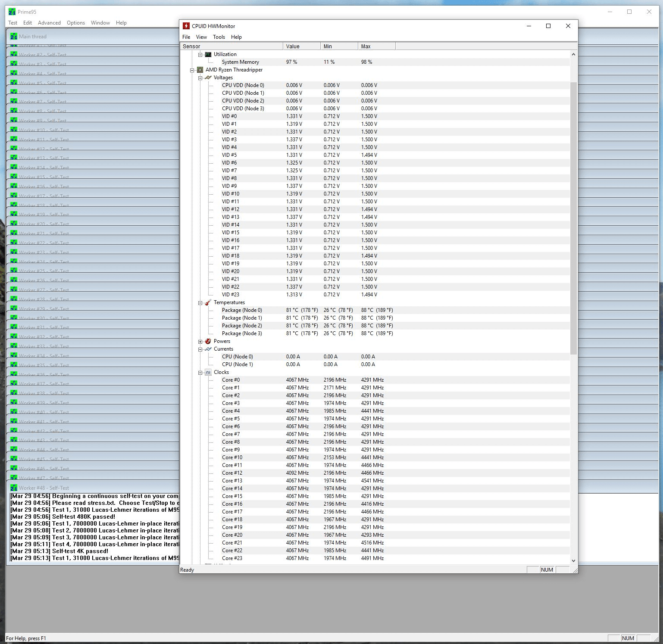
Task: Click the 4541 MHz max value for Core #13
Action: (x=372, y=481)
